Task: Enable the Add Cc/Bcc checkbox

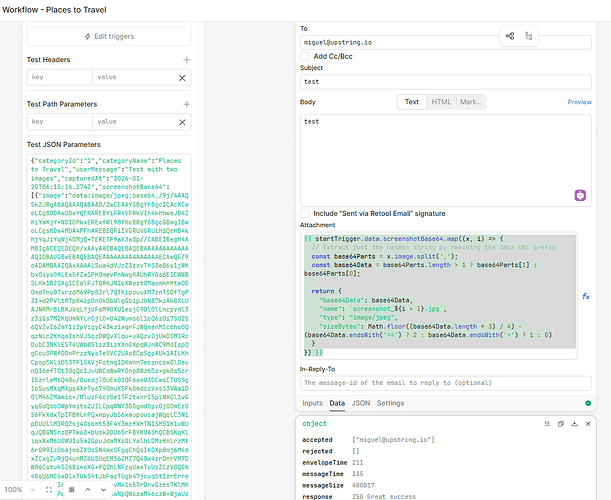Action: pyautogui.click(x=306, y=56)
